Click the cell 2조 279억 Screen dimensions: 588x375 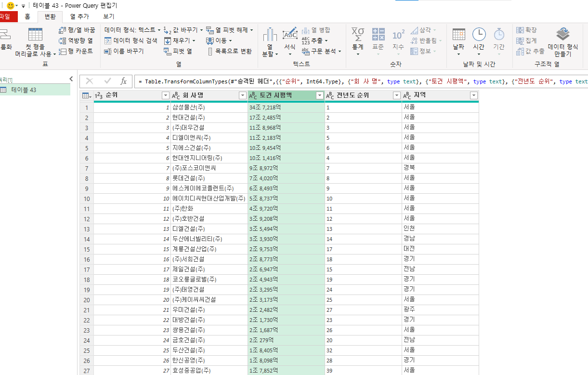point(286,340)
